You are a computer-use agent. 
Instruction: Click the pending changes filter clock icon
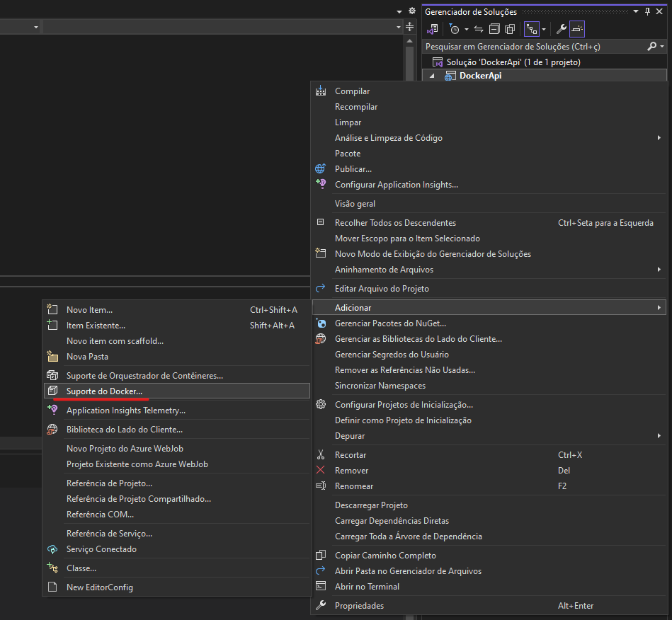(x=454, y=29)
